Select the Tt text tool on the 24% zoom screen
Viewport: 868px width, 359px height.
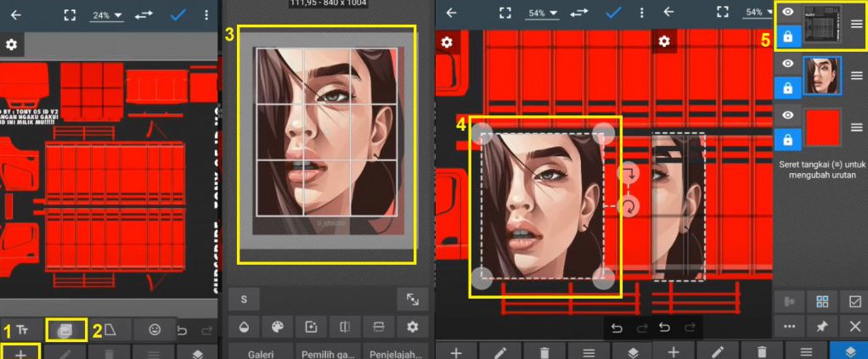pos(21,330)
